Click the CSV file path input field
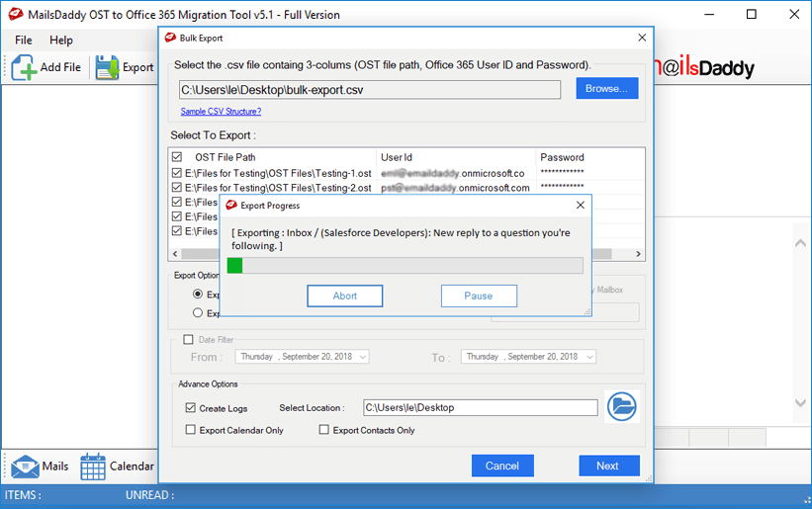 370,90
